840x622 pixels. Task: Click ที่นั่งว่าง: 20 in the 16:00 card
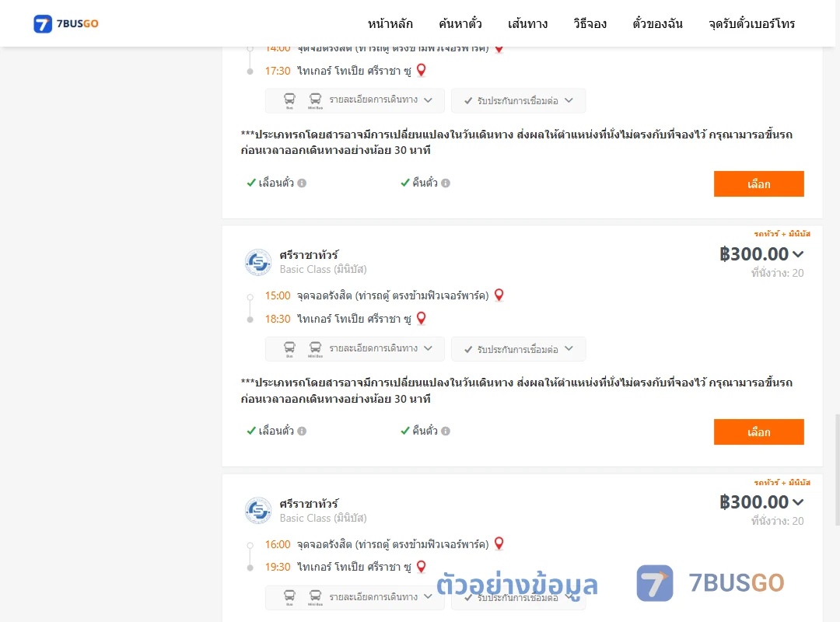pyautogui.click(x=777, y=521)
